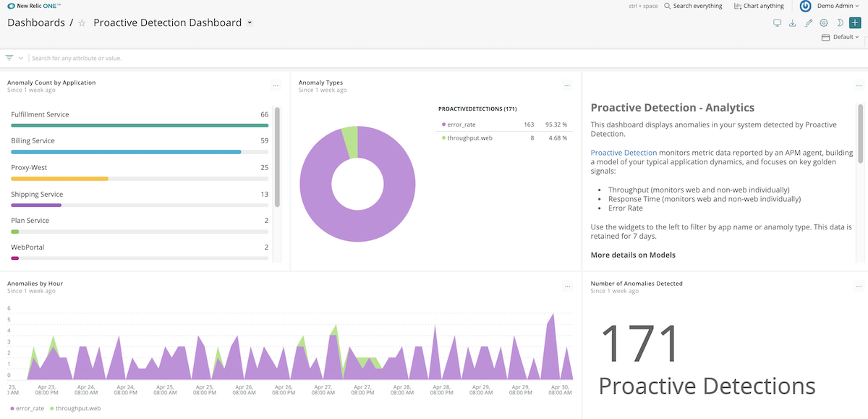Click the 4.68 % value
868x419 pixels.
(x=558, y=137)
